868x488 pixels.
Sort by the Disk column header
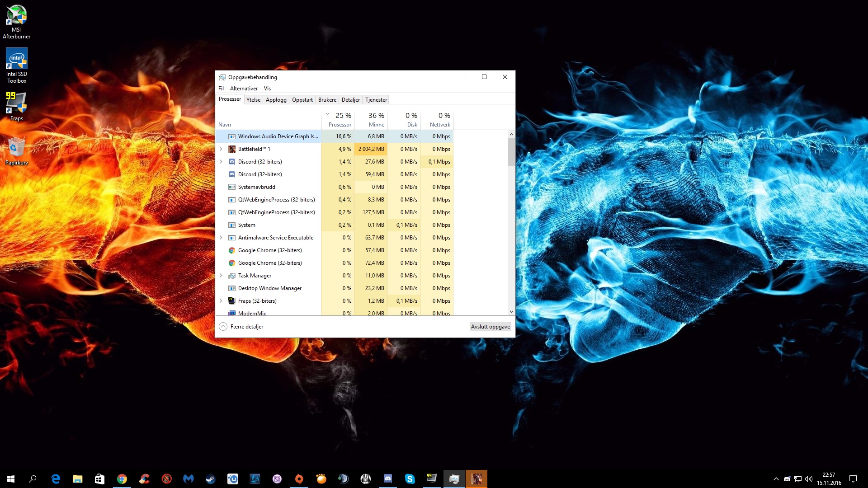(404, 120)
